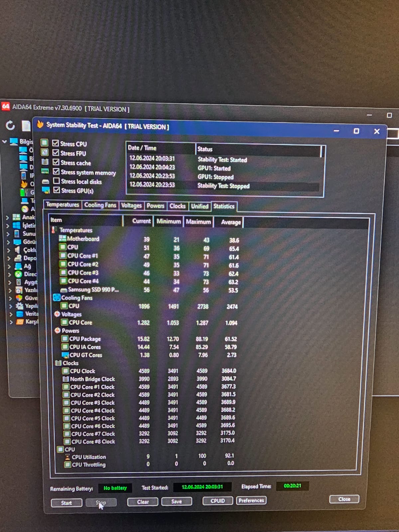The width and height of the screenshot is (399, 532).
Task: Open the Clocks tab
Action: 178,206
